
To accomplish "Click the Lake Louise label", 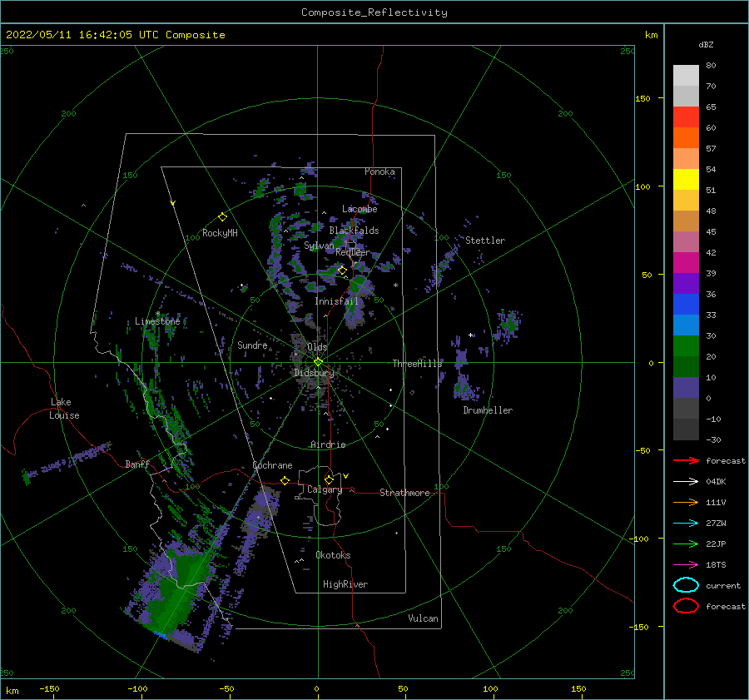I will [64, 409].
